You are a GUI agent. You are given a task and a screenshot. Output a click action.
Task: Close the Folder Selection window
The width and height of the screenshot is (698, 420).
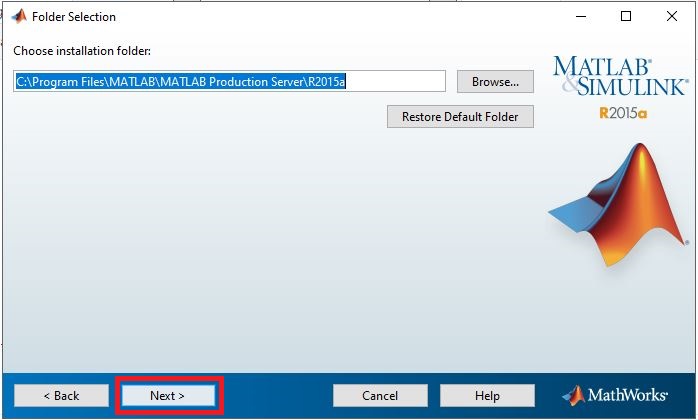click(x=672, y=16)
